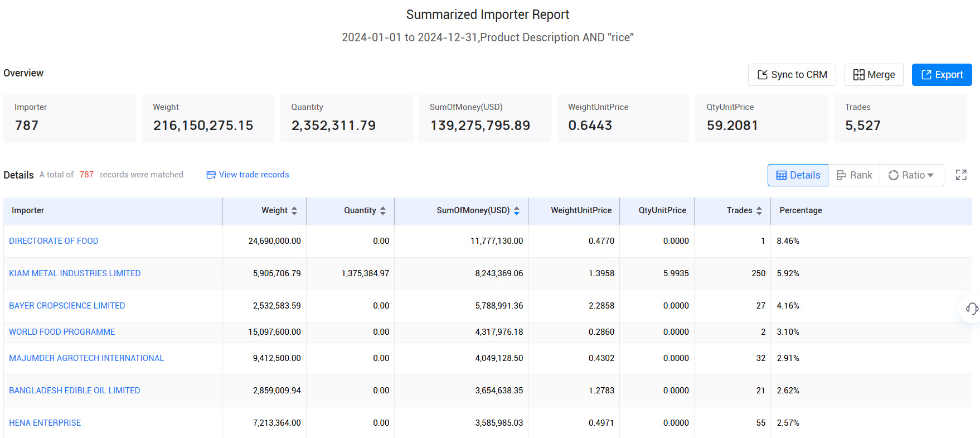Screen dimensions: 980x438
Task: Open BAYER CROPSCIENCE LIMITED importer
Action: tap(67, 306)
